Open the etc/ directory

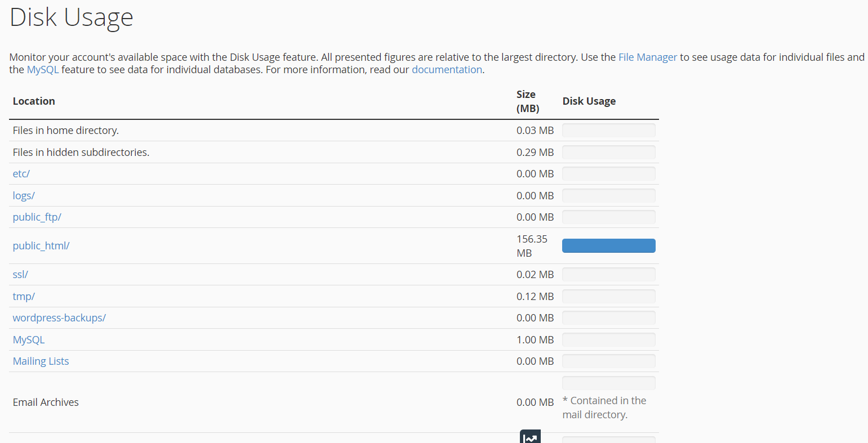tap(21, 173)
